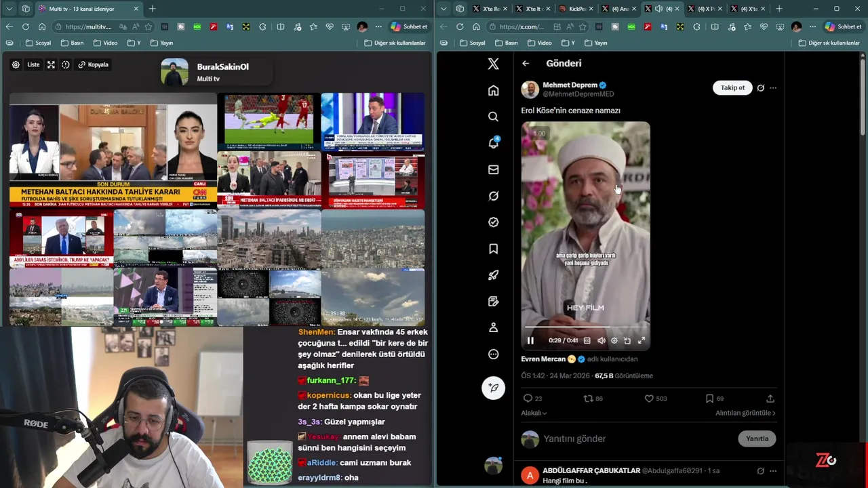Open X bookmarks from sidebar
This screenshot has height=488, width=868.
[x=493, y=249]
